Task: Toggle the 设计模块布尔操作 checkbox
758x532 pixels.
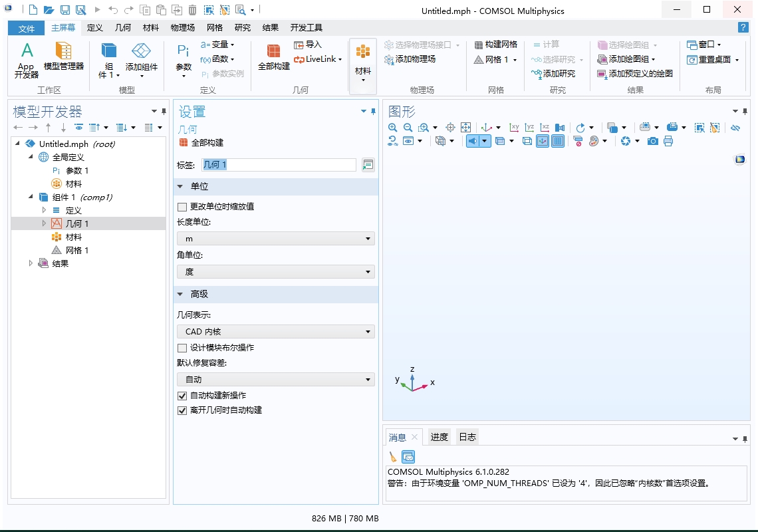Action: [x=182, y=348]
